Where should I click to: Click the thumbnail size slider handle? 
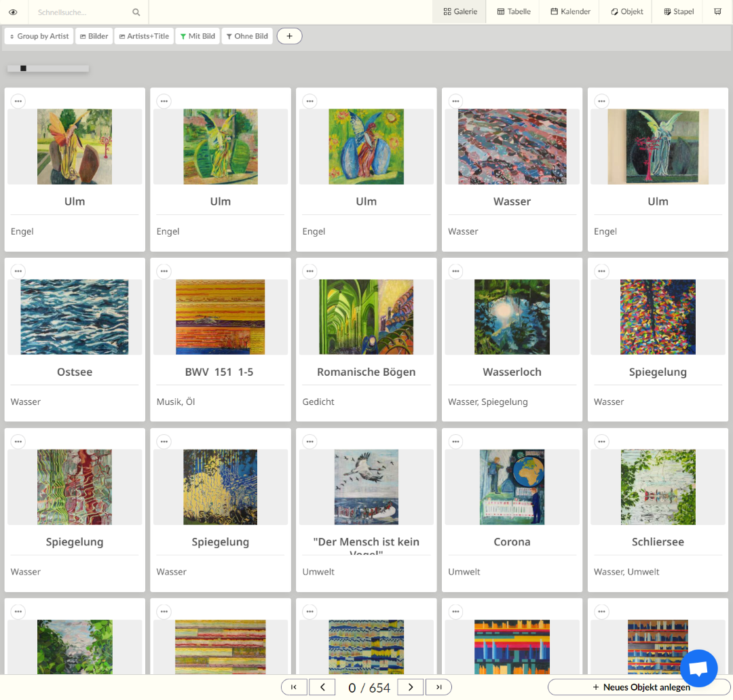pyautogui.click(x=23, y=69)
